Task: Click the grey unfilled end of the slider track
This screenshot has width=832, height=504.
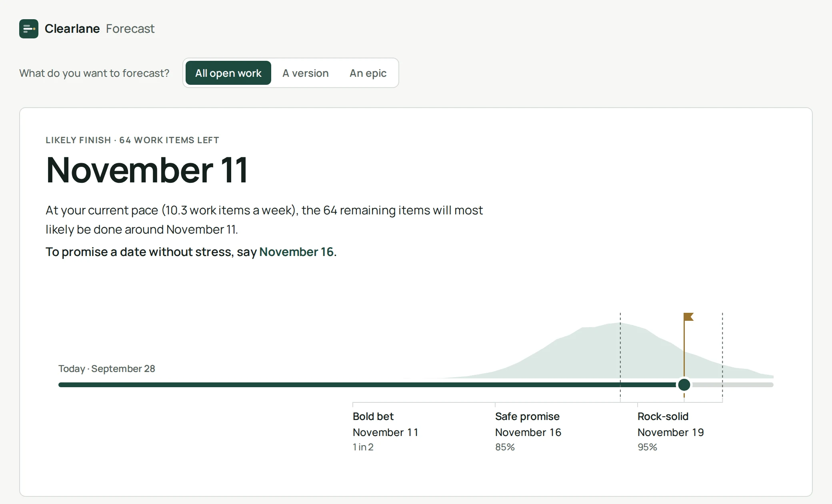Action: tap(733, 385)
